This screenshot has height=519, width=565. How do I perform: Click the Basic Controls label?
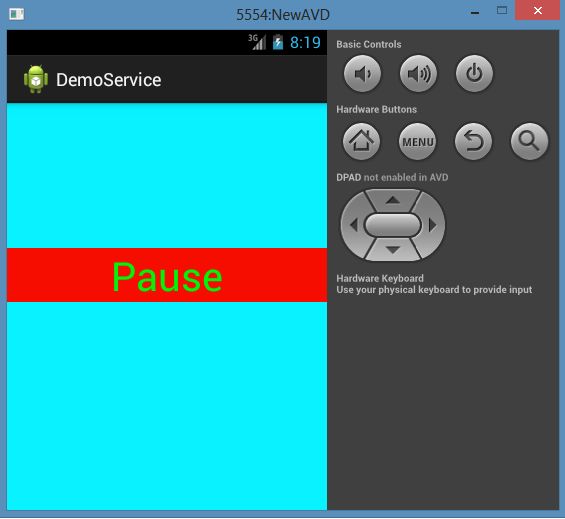(369, 44)
